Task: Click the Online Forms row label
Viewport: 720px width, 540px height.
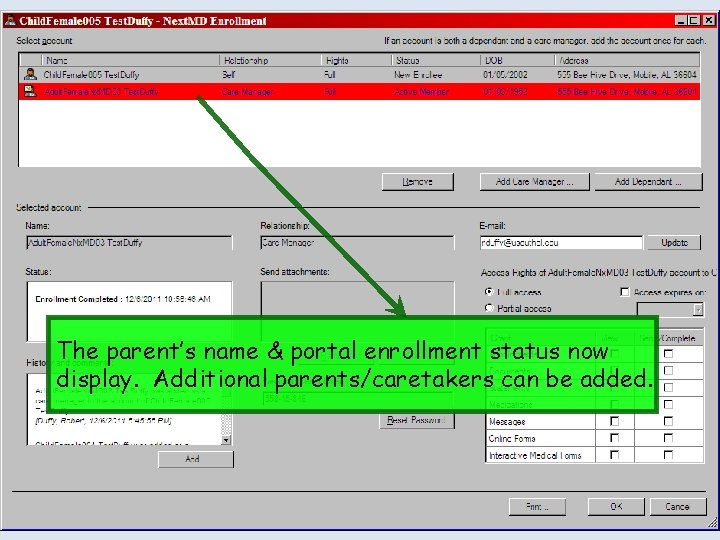Action: (512, 438)
